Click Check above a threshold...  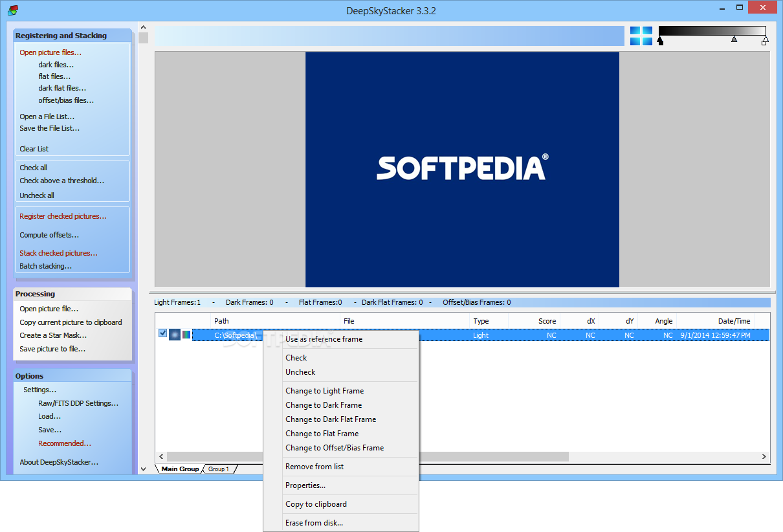[61, 181]
